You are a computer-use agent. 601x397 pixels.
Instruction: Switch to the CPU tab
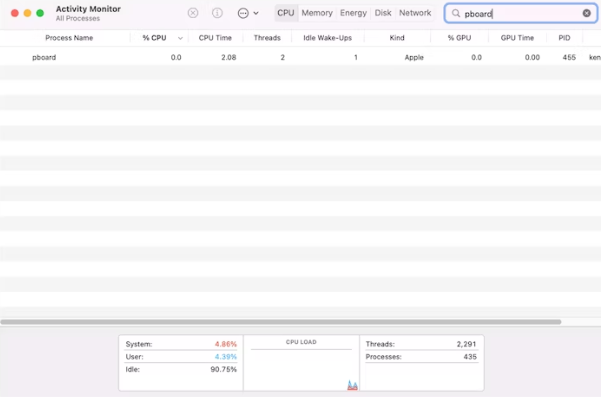pyautogui.click(x=286, y=13)
